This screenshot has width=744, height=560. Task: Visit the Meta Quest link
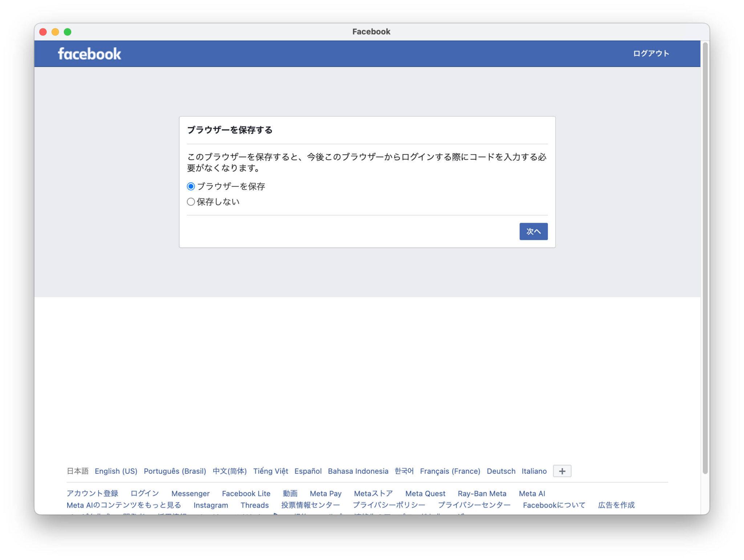coord(425,493)
